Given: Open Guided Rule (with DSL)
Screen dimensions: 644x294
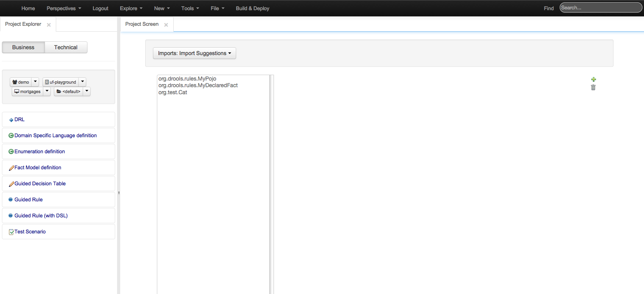Looking at the screenshot, I should [x=41, y=216].
